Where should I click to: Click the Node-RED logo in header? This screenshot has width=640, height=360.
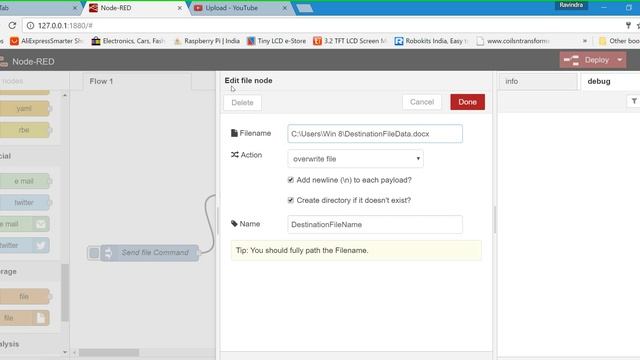(x=4, y=61)
